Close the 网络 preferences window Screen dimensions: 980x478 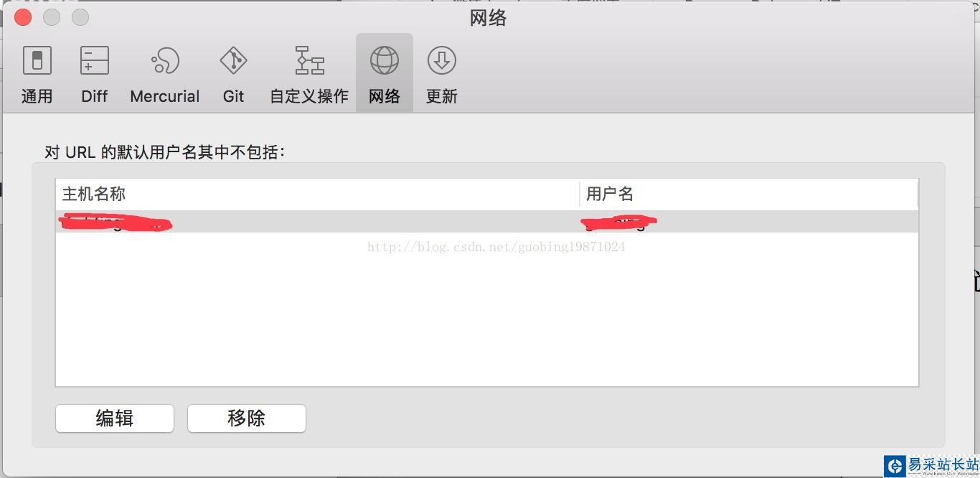coord(23,17)
